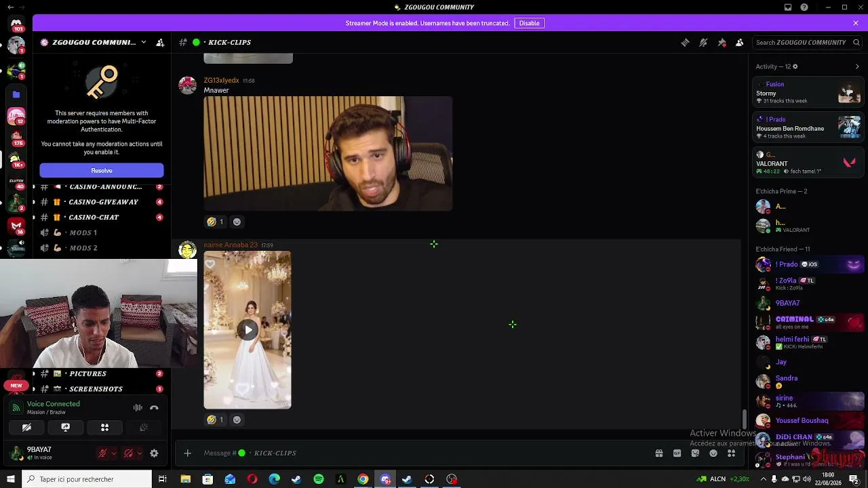This screenshot has height=488, width=868.
Task: Launch an activity from voice panel
Action: pos(104,428)
